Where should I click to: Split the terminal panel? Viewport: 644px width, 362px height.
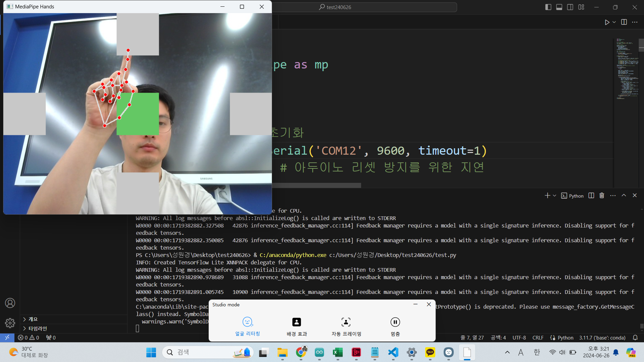click(x=591, y=196)
